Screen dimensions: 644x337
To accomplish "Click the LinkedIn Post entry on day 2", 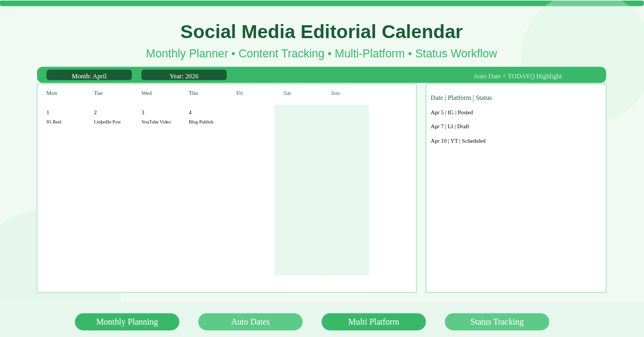I will coord(107,122).
